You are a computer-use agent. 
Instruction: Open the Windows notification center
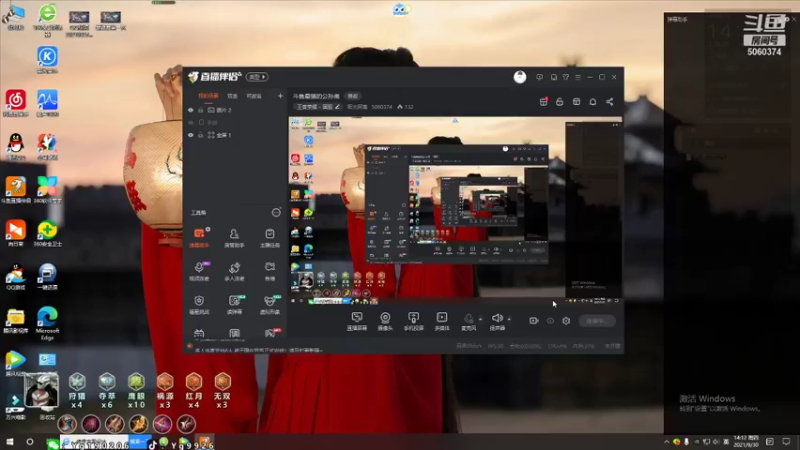pyautogui.click(x=787, y=442)
